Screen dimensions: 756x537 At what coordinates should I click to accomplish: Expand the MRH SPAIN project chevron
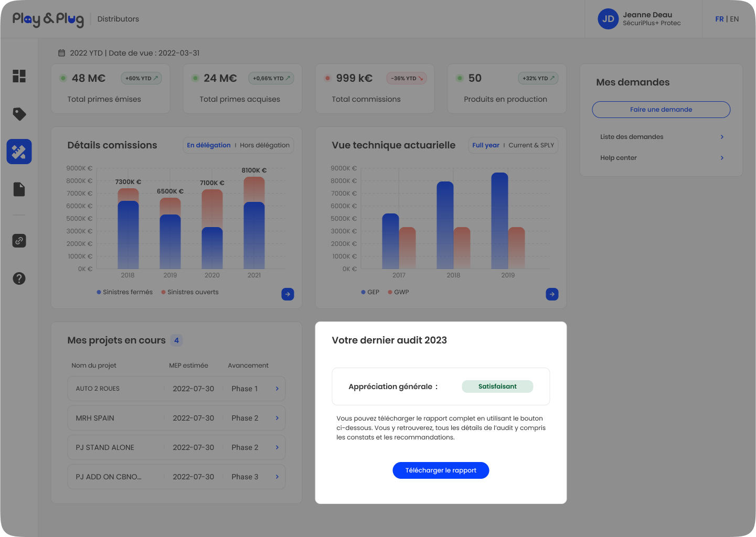(x=277, y=418)
